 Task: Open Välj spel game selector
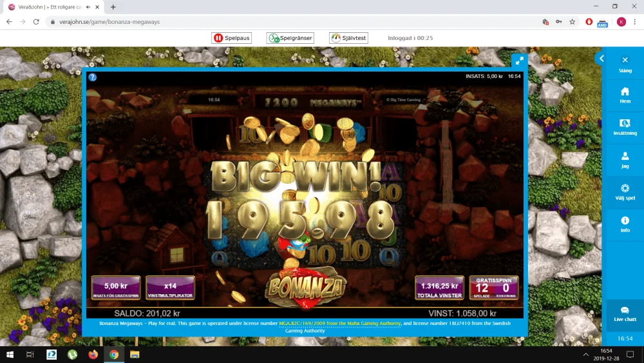(x=625, y=192)
